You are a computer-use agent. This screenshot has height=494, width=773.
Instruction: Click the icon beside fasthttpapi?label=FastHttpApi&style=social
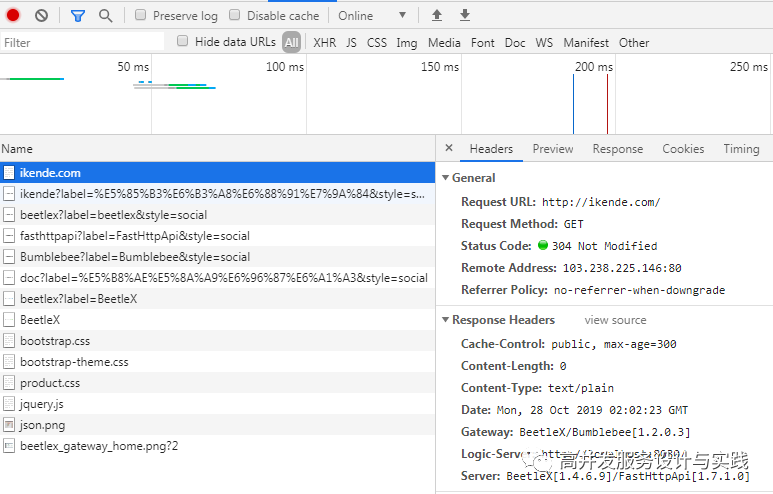[9, 236]
